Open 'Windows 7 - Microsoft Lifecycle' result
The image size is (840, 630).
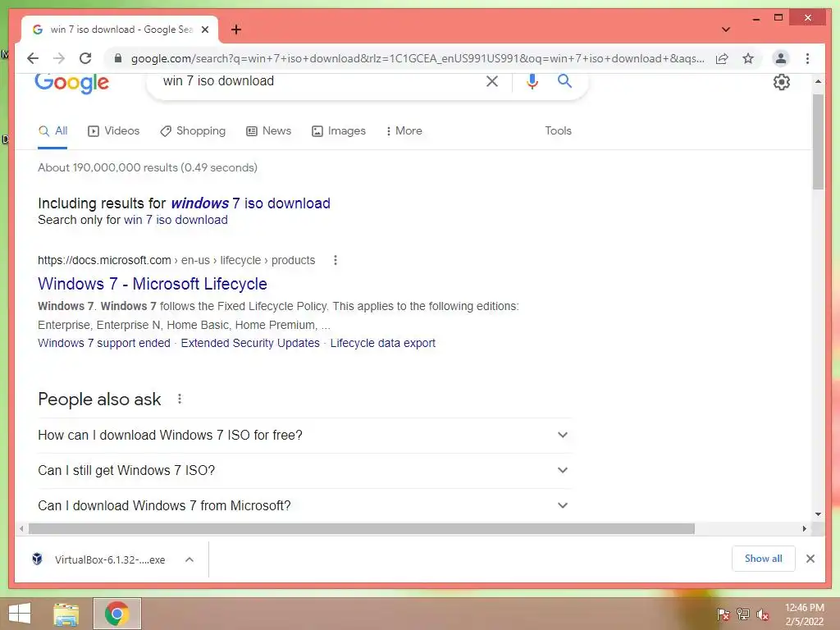[x=153, y=284]
